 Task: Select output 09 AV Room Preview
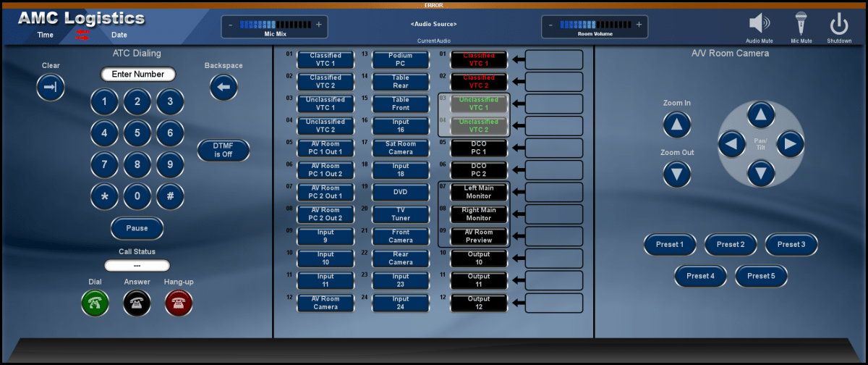coord(479,236)
